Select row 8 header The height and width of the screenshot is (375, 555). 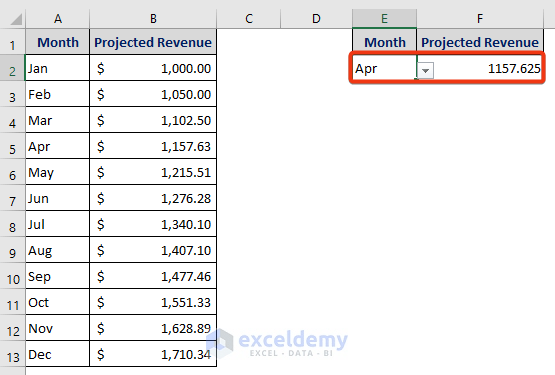point(12,224)
